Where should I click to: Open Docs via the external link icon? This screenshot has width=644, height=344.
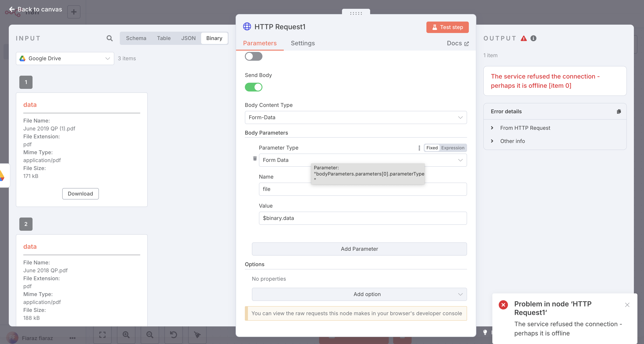(466, 44)
